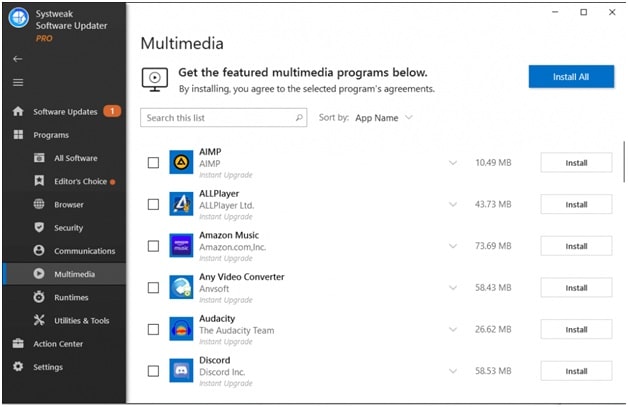The image size is (628, 407).
Task: Check the Any Video Converter checkbox
Action: pos(153,288)
